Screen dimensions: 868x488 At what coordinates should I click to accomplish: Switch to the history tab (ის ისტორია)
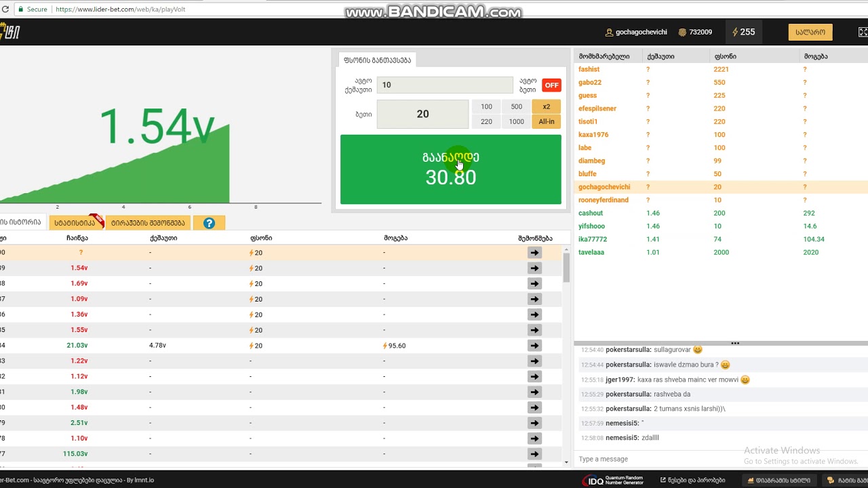point(24,222)
